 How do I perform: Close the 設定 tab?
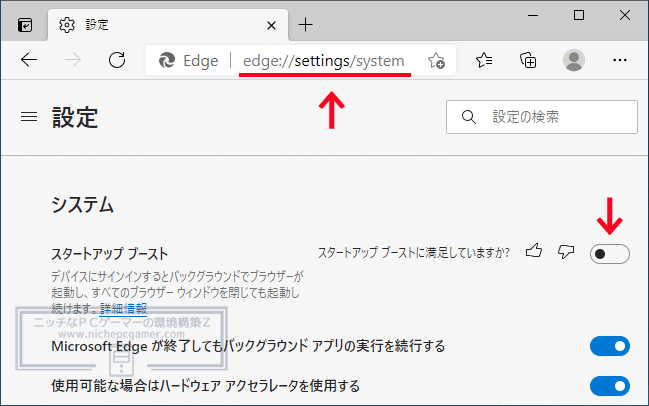[x=272, y=26]
